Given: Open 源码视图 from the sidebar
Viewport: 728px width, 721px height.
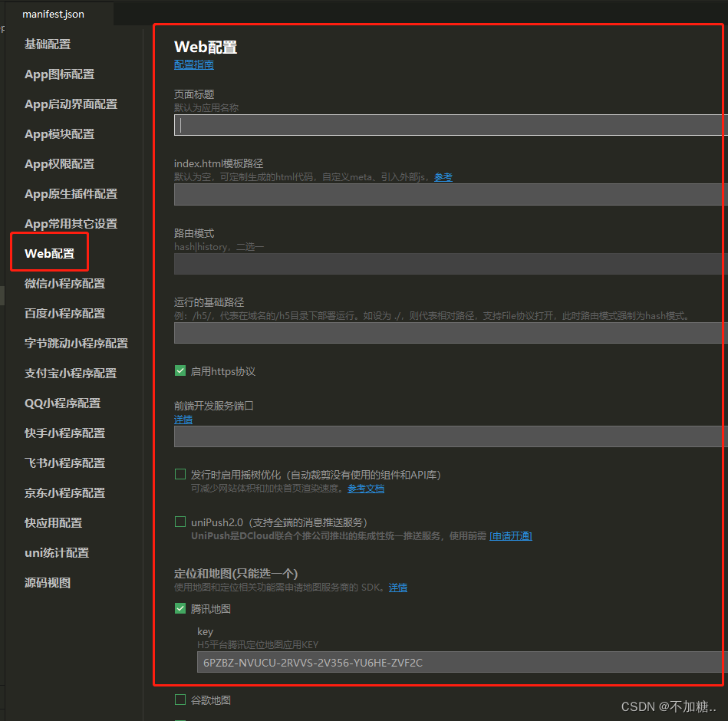Looking at the screenshot, I should [48, 583].
